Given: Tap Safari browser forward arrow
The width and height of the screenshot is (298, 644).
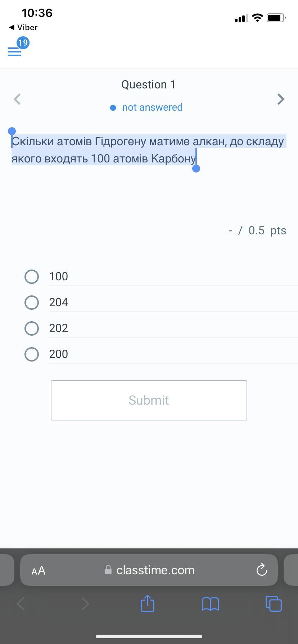Looking at the screenshot, I should click(85, 604).
